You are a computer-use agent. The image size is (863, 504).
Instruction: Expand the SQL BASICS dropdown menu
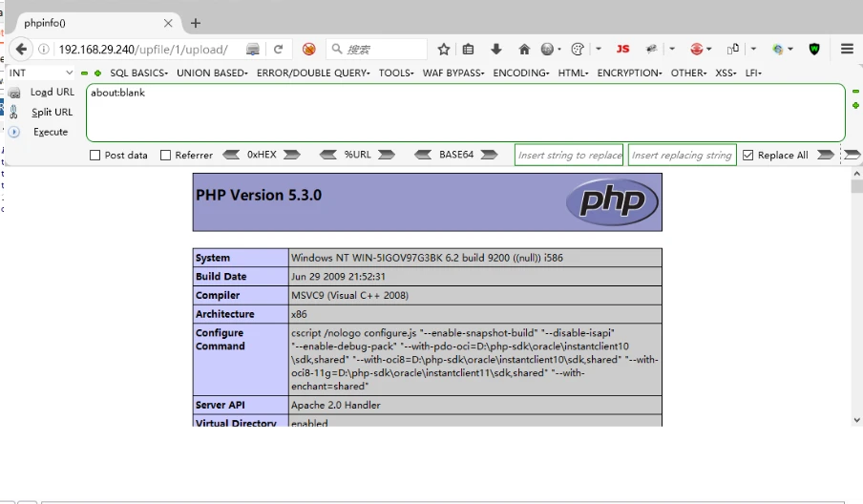click(138, 73)
